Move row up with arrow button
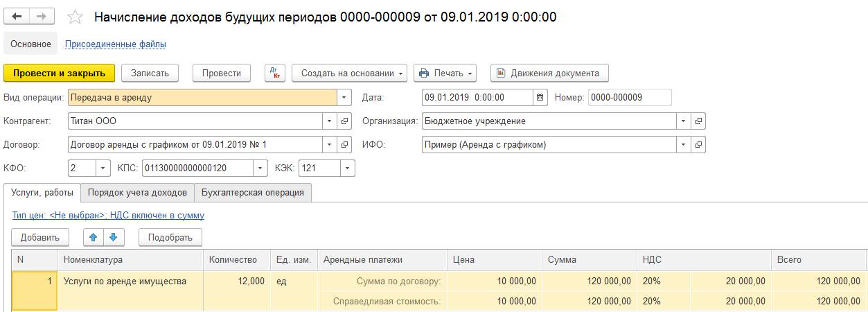This screenshot has height=312, width=868. [x=94, y=237]
